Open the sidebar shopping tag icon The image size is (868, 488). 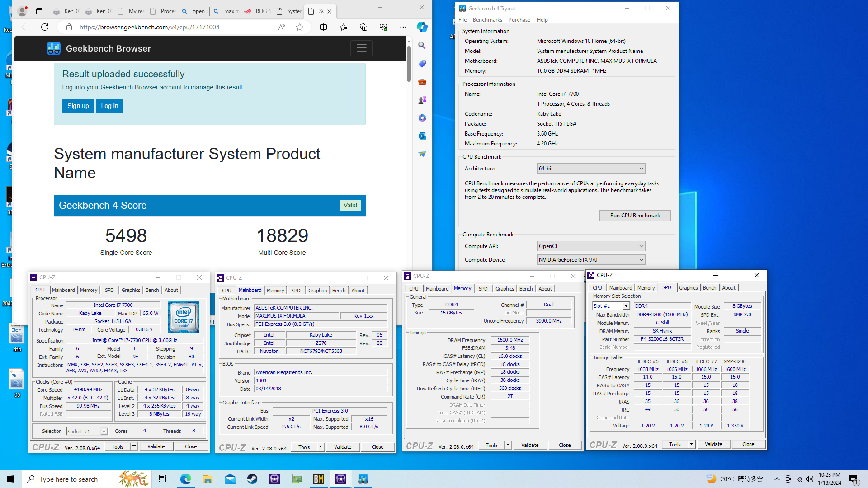(x=422, y=64)
